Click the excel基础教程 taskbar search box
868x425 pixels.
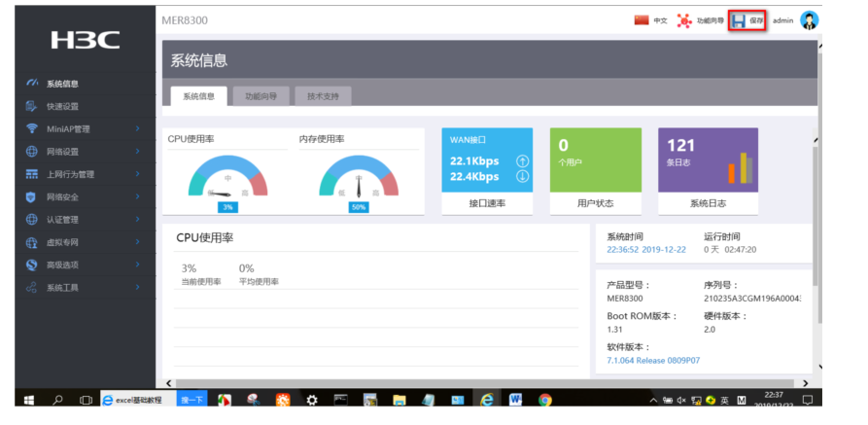pyautogui.click(x=138, y=400)
